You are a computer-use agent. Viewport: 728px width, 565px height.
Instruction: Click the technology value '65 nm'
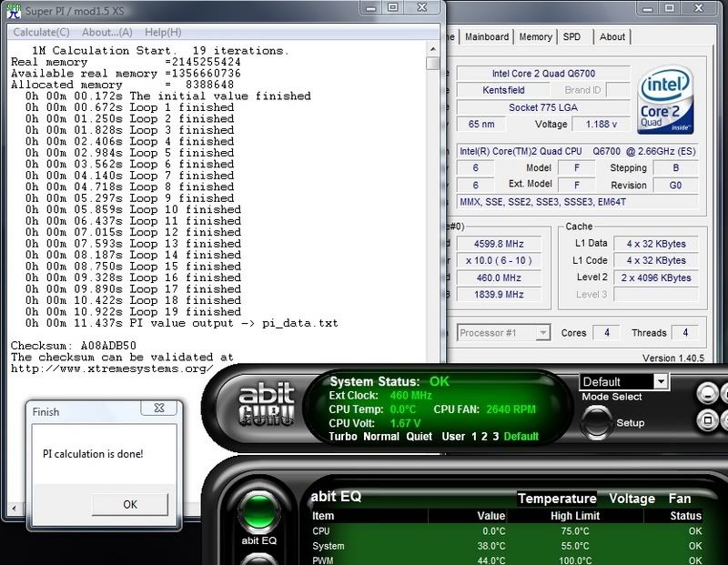pos(481,125)
